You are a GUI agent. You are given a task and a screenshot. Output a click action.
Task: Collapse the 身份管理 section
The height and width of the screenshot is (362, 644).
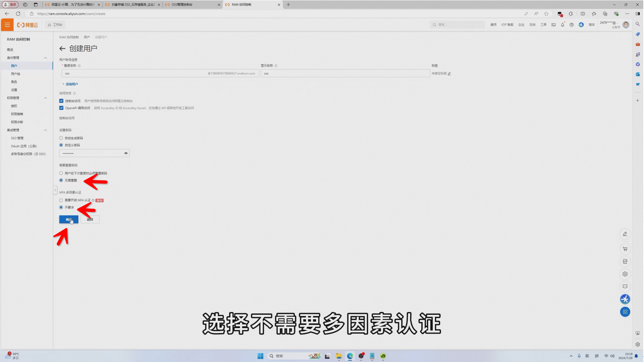[x=45, y=58]
